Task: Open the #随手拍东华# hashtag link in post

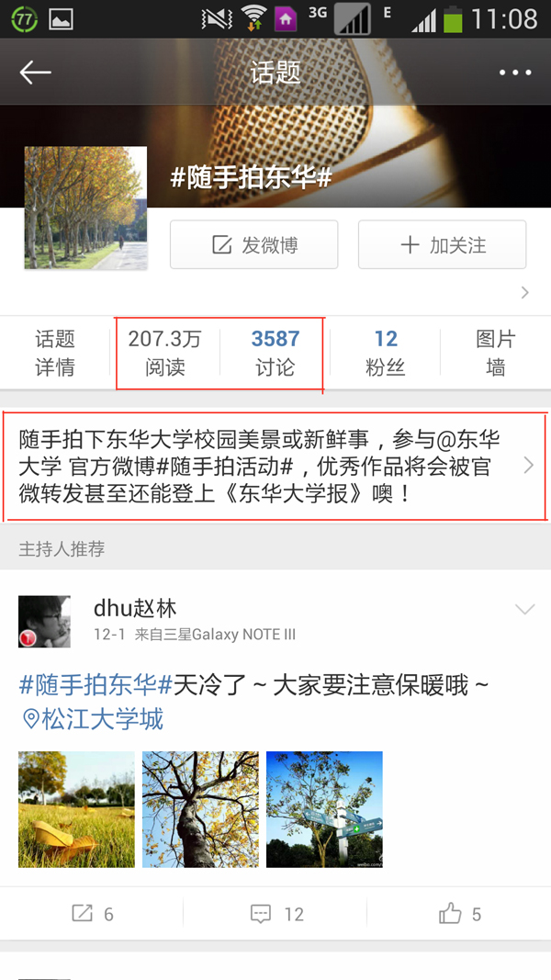Action: [96, 686]
